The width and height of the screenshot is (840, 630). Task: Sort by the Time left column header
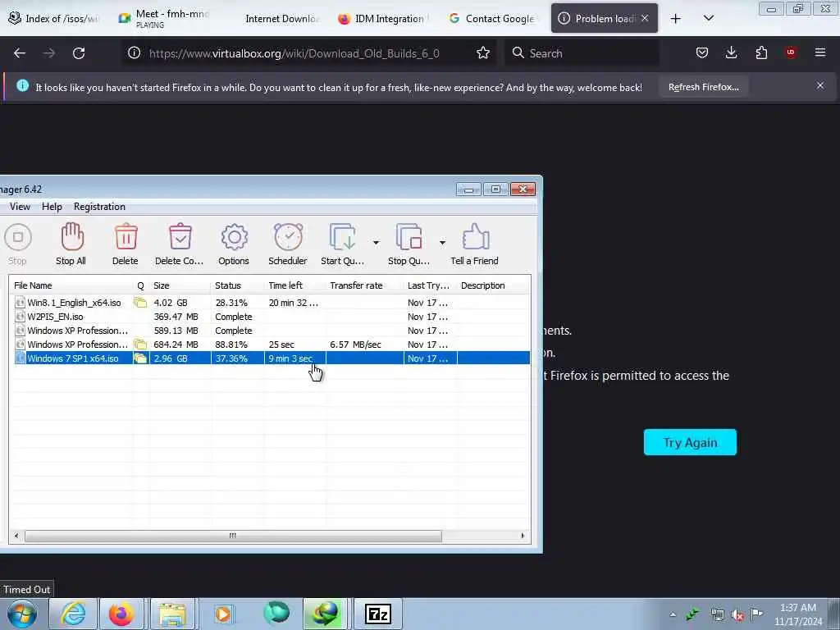click(x=295, y=285)
